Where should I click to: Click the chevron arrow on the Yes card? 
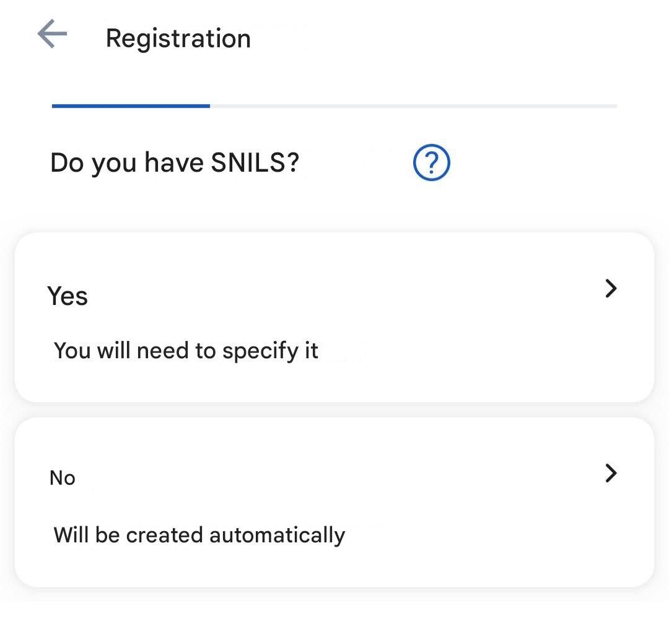[x=611, y=288]
